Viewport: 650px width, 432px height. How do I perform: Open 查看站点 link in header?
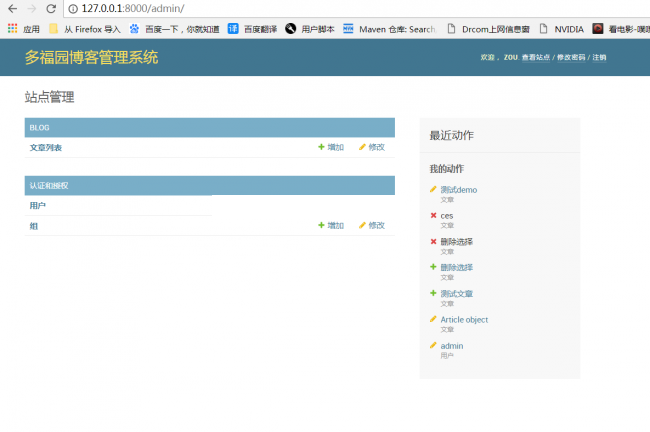(536, 57)
